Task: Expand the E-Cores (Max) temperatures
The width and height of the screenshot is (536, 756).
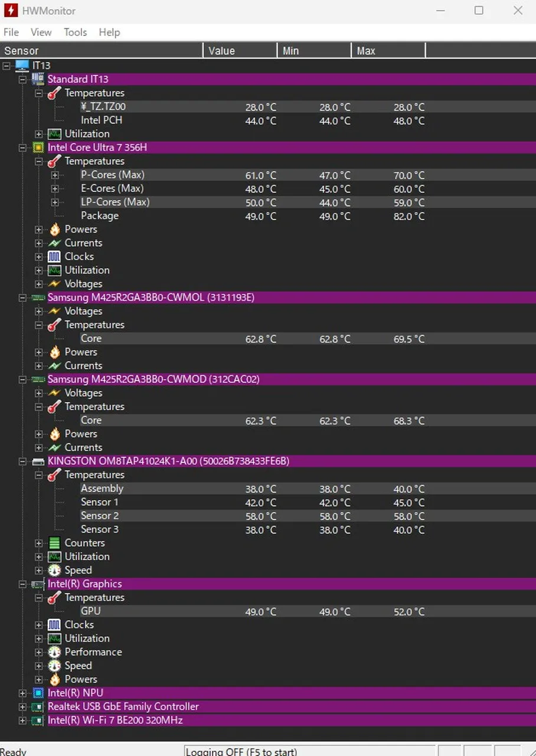Action: click(55, 188)
